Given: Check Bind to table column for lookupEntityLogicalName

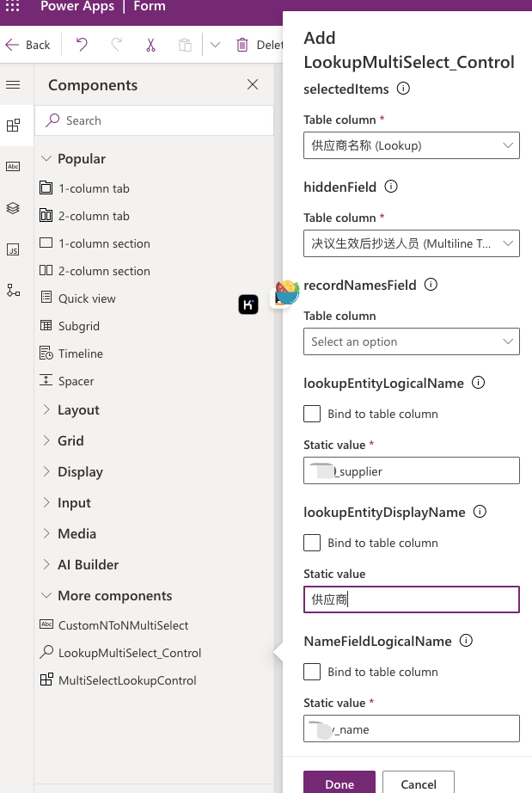Looking at the screenshot, I should (x=312, y=414).
